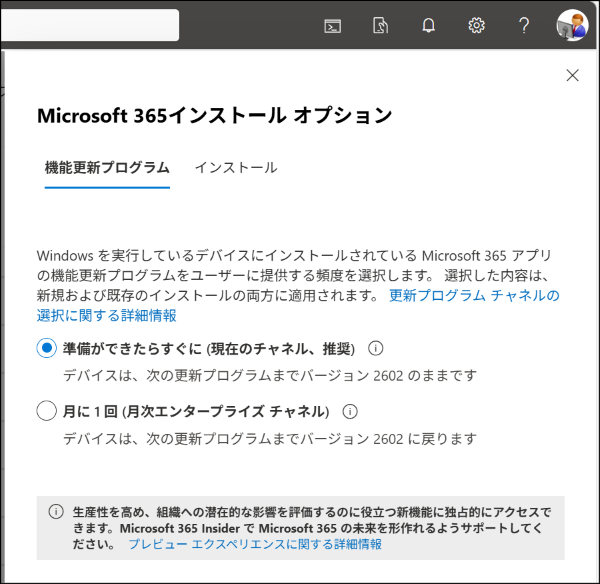Image resolution: width=600 pixels, height=584 pixels.
Task: Open 更新プログラム チャネルの選択に関する詳細情報 link
Action: [474, 295]
